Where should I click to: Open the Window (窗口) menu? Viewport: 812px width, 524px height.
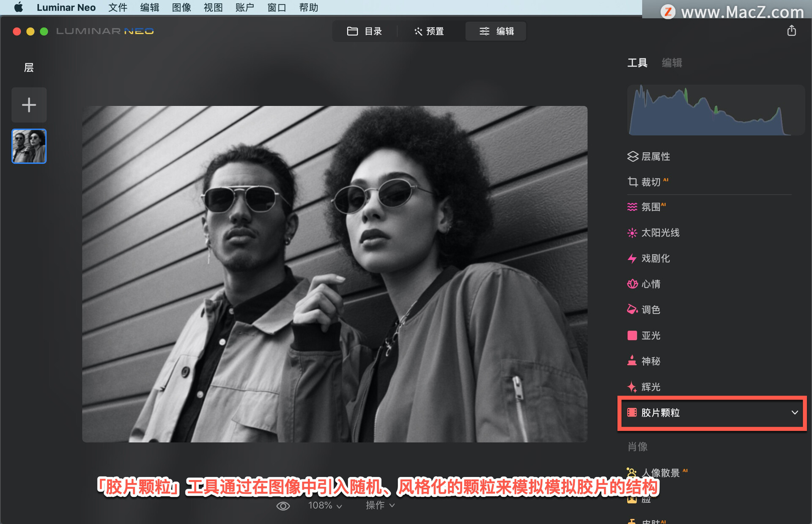[x=277, y=8]
